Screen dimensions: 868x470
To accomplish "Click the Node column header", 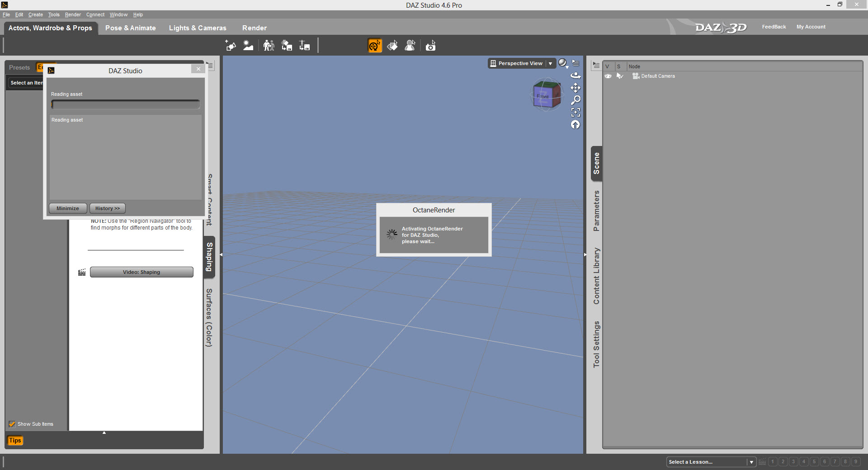I will click(x=634, y=66).
